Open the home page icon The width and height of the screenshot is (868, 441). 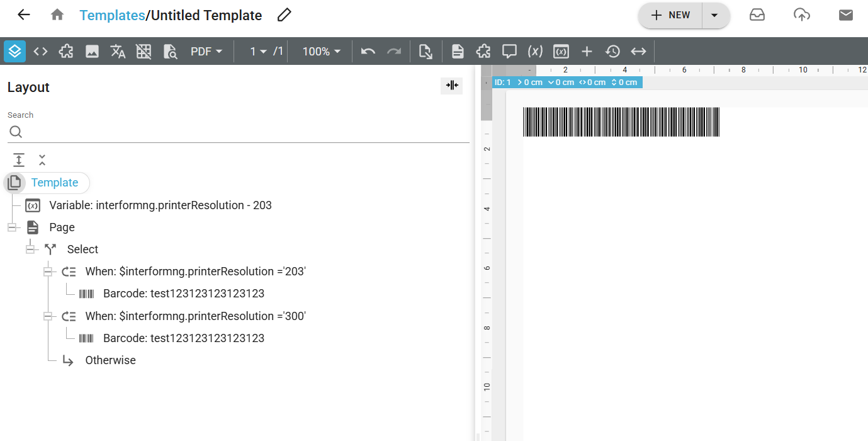[x=57, y=15]
